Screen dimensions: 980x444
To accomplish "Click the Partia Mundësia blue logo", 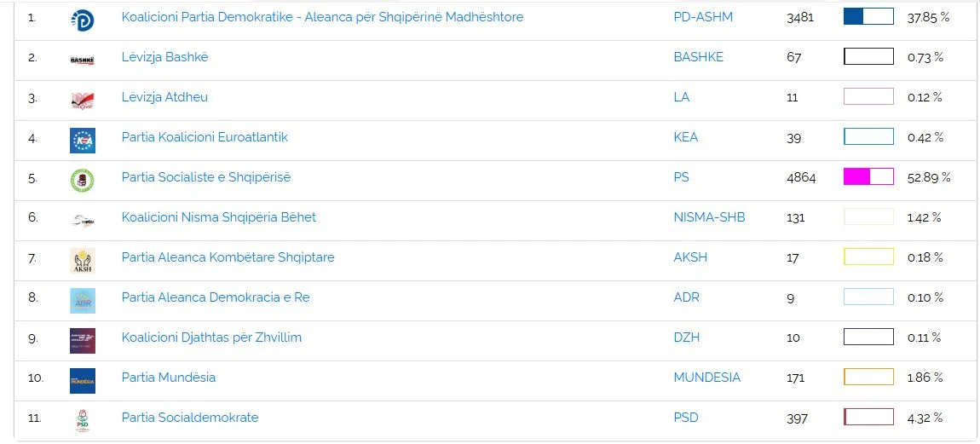I will click(83, 379).
